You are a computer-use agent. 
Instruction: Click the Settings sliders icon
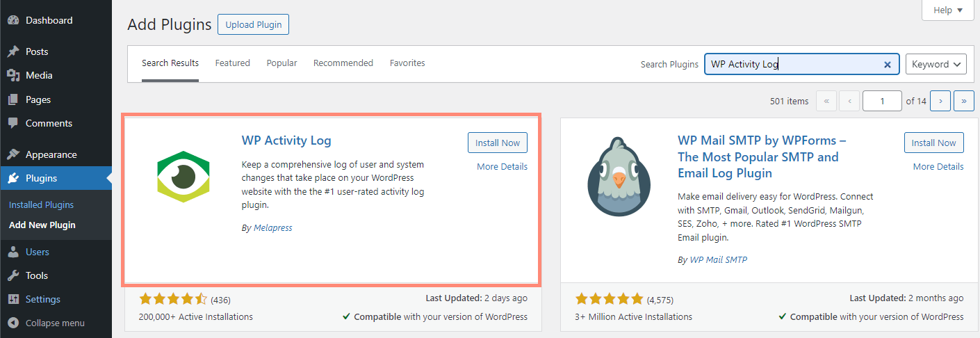coord(13,299)
